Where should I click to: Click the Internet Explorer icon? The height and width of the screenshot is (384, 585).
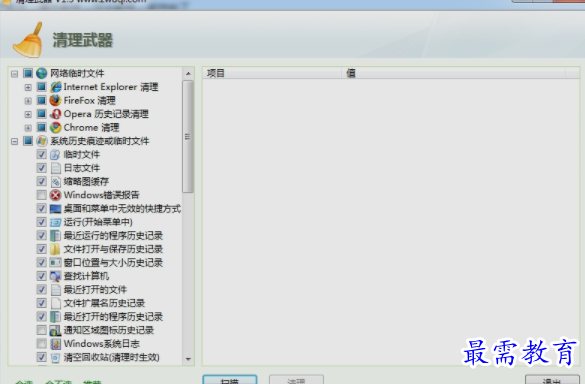pyautogui.click(x=55, y=87)
